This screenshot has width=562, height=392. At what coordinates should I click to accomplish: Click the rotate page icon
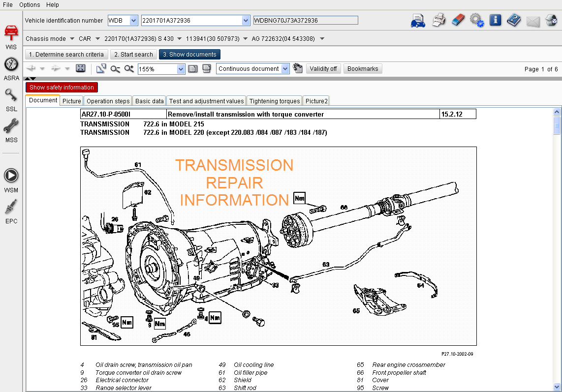101,68
